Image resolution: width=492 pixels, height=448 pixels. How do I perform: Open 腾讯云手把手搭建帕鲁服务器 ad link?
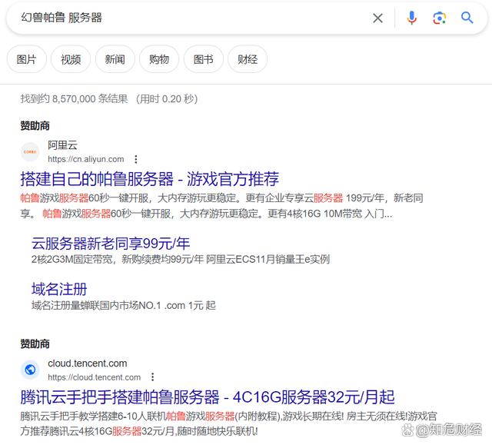point(208,397)
